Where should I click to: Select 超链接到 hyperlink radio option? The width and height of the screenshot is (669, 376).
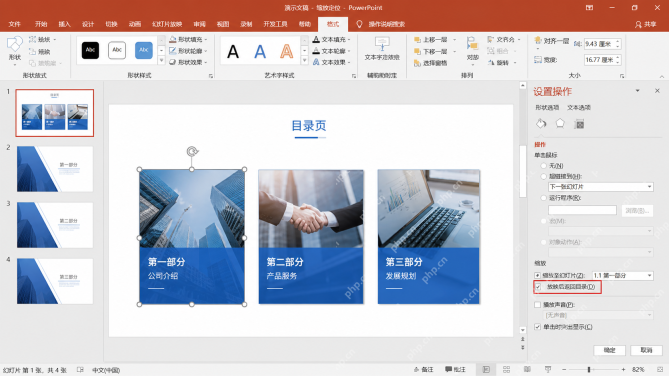click(x=544, y=176)
